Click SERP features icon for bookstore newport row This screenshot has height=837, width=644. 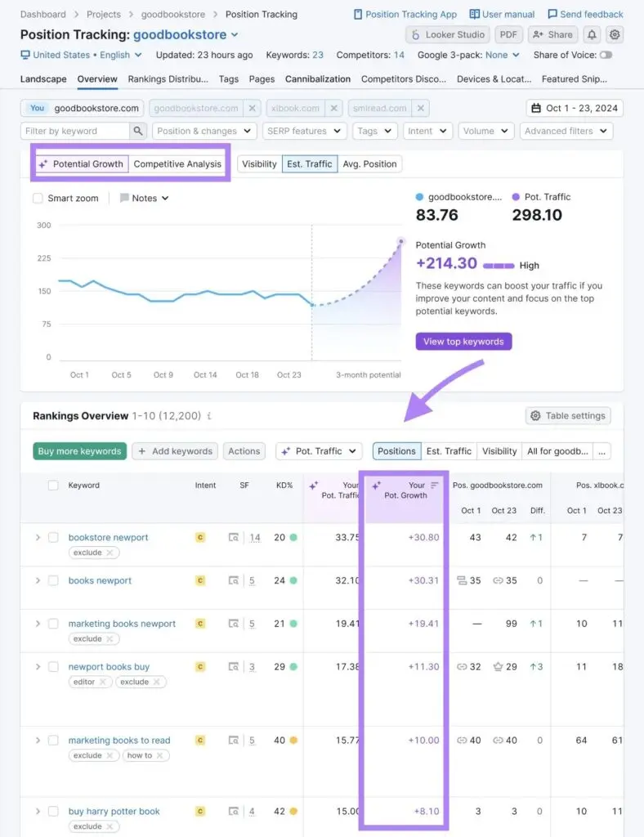(x=234, y=538)
